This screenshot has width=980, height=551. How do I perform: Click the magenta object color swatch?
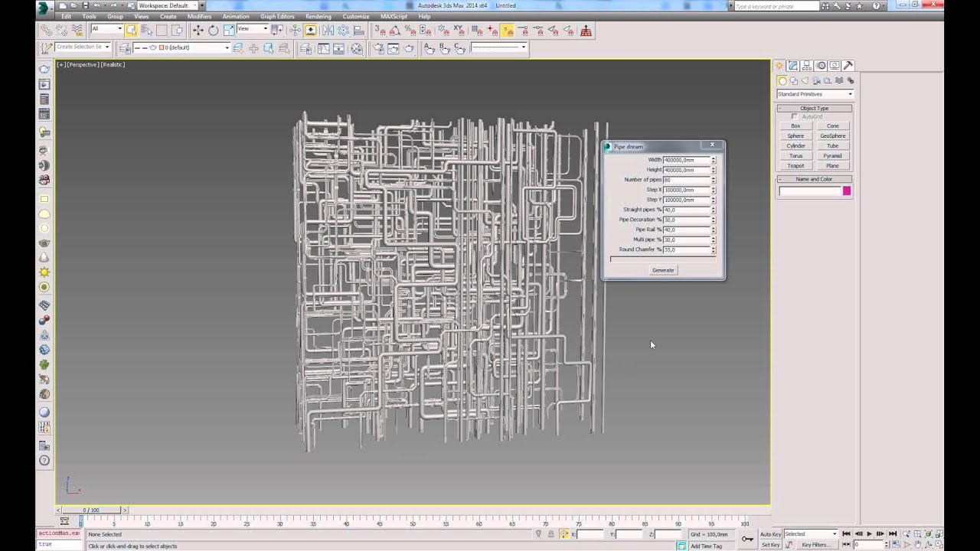pos(847,191)
